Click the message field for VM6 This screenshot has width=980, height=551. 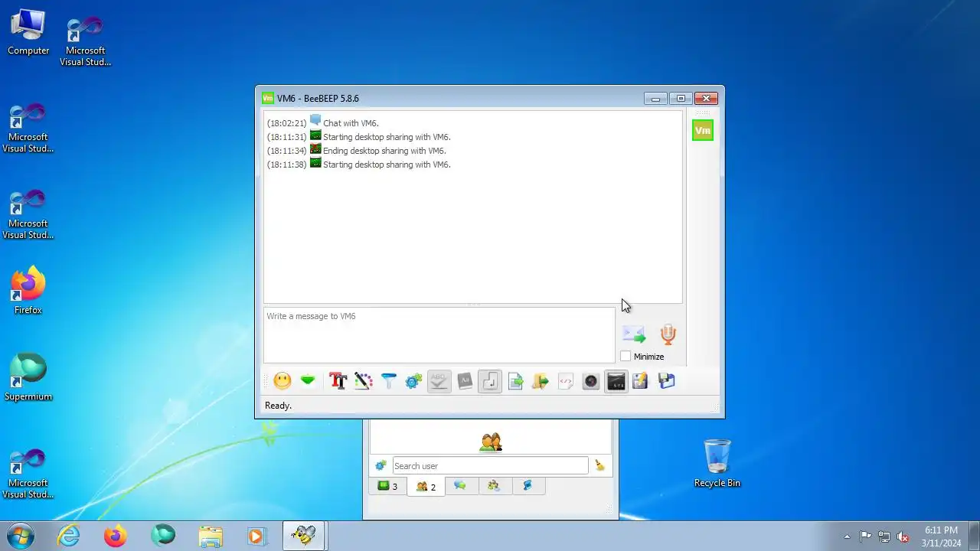coord(439,334)
